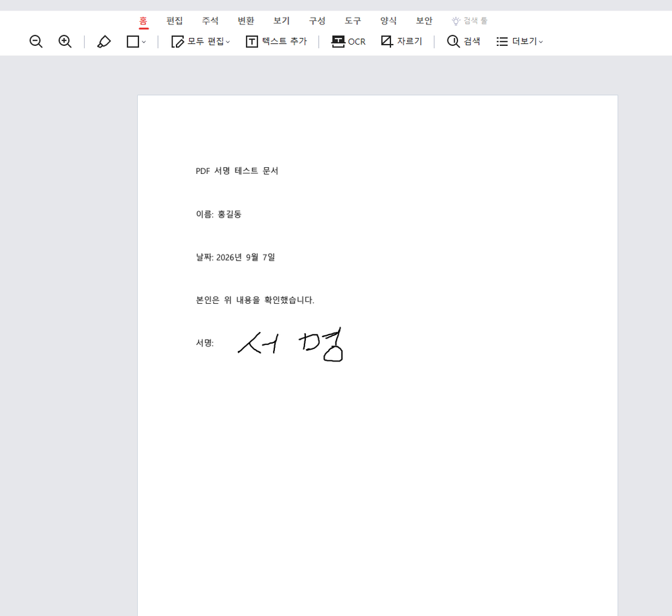Select the 자르기 crop tool

[x=402, y=41]
